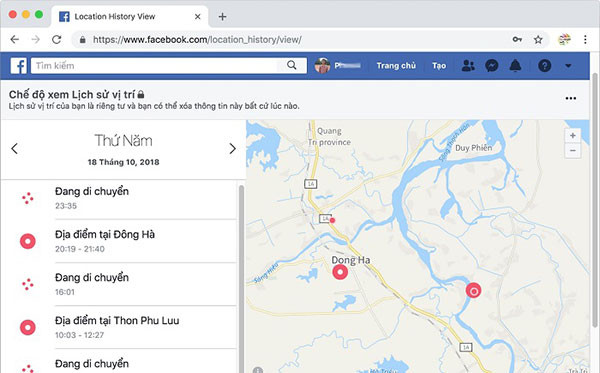Select Đang di chuyển entry at 23:35
600x373 pixels.
point(119,198)
